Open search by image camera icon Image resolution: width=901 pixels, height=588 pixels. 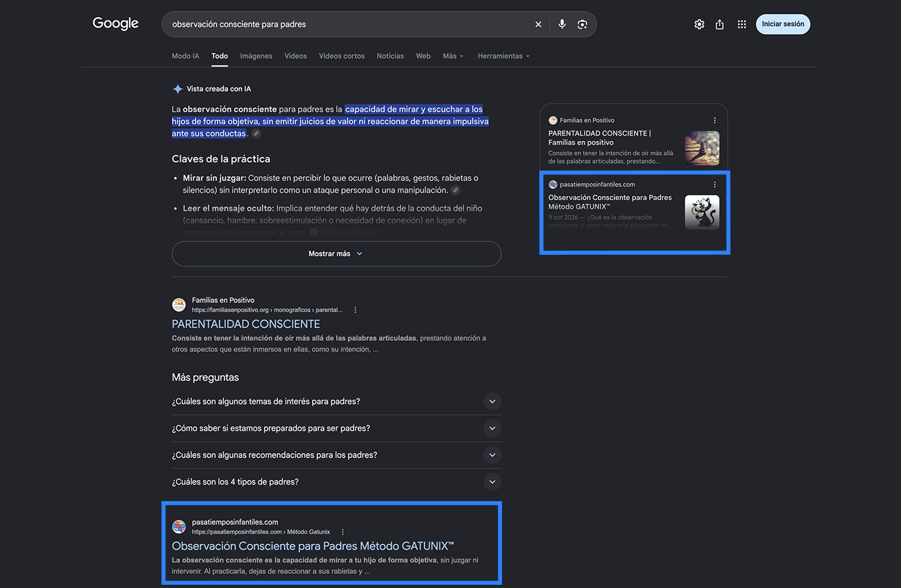tap(582, 24)
